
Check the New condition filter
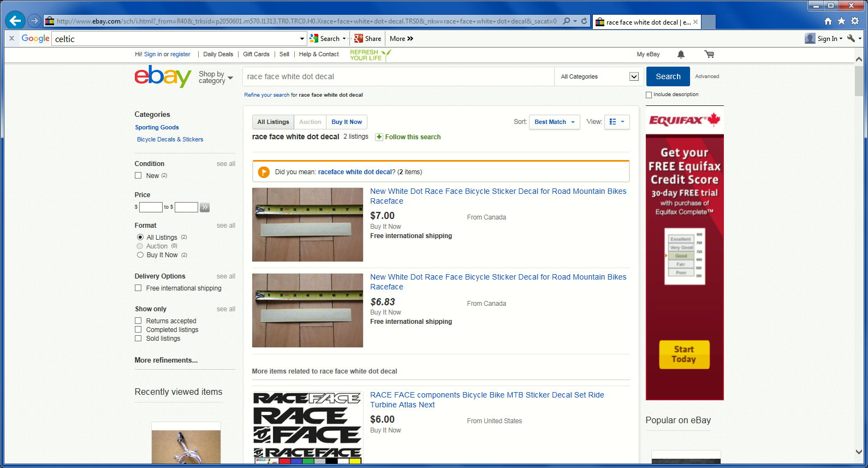click(x=138, y=175)
